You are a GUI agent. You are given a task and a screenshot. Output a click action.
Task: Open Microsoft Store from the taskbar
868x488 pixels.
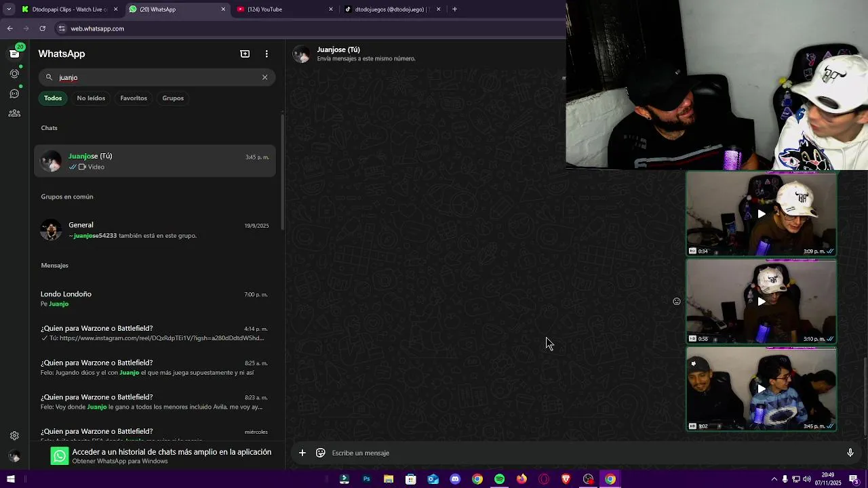point(410,479)
